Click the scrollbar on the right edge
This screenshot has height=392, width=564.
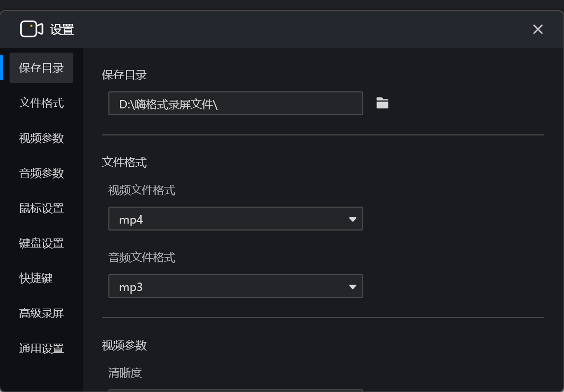[561, 159]
